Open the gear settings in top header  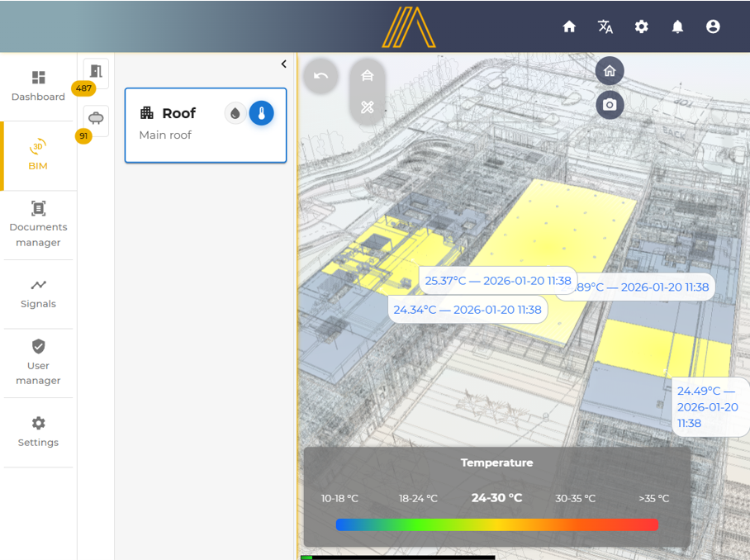[641, 26]
